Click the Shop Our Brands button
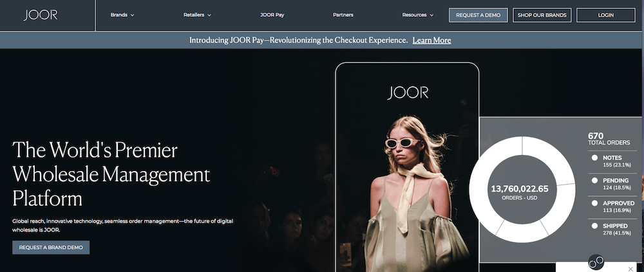Image resolution: width=644 pixels, height=272 pixels. 542,15
